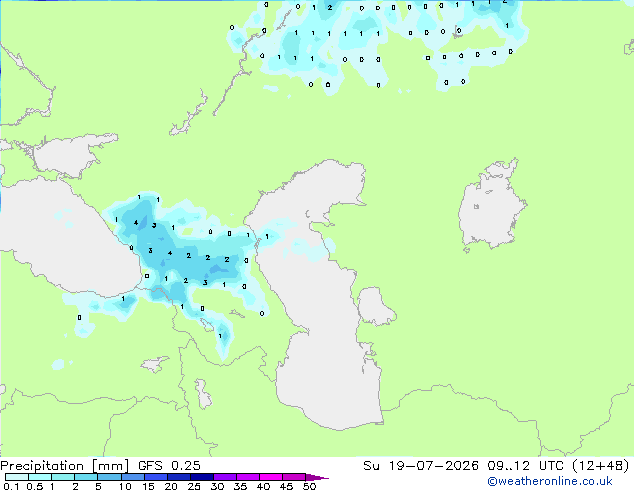Select the 'GFS 0.25' model label
Screen dimensions: 634x490
point(169,466)
